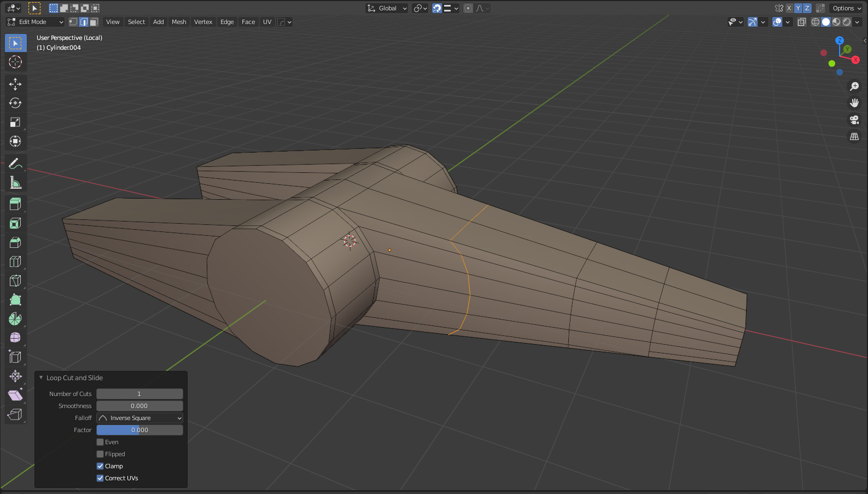The height and width of the screenshot is (494, 868).
Task: Open the Edit Mode dropdown
Action: pos(36,22)
